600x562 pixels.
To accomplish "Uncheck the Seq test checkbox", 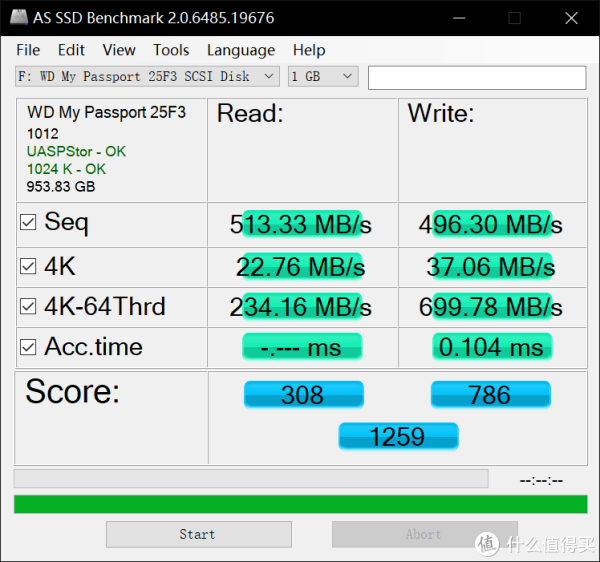I will (x=28, y=222).
